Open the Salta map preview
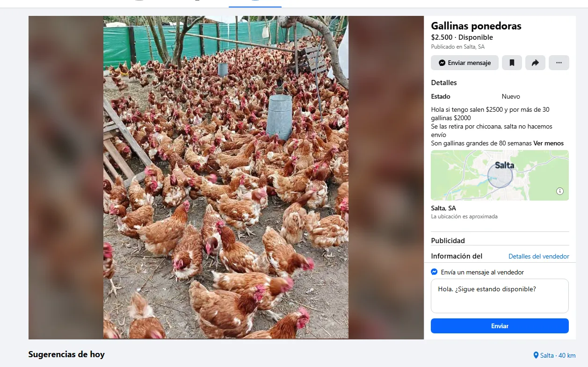 [x=499, y=175]
